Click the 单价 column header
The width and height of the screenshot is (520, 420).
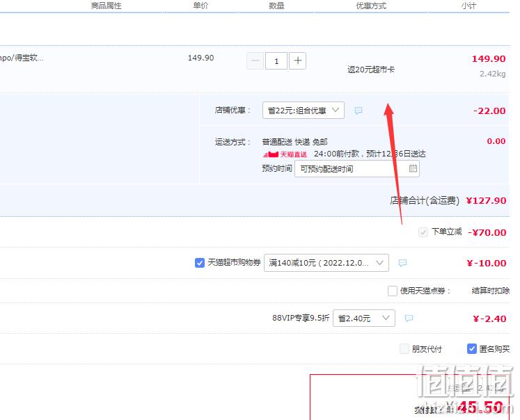point(200,6)
